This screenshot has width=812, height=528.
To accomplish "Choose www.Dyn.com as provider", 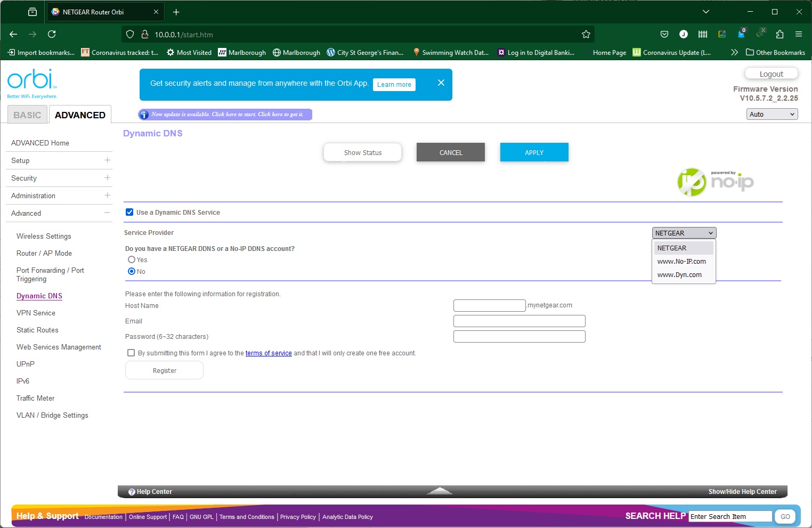I will point(684,274).
